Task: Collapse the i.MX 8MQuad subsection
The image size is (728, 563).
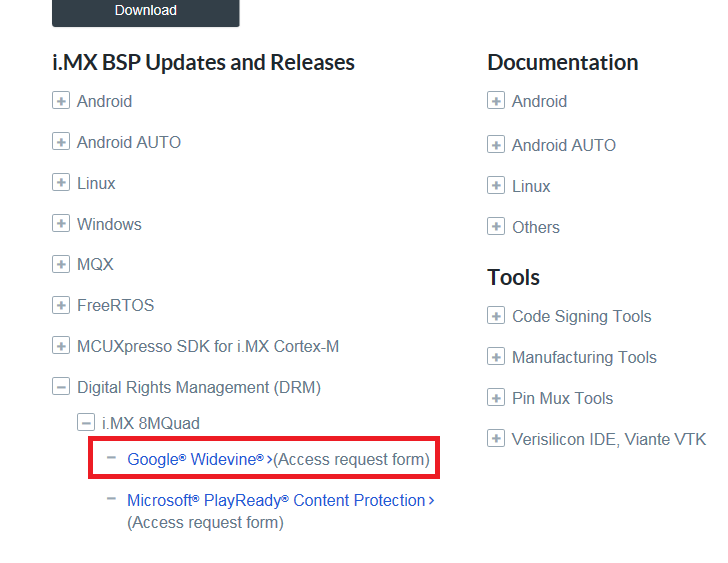Action: click(x=86, y=423)
